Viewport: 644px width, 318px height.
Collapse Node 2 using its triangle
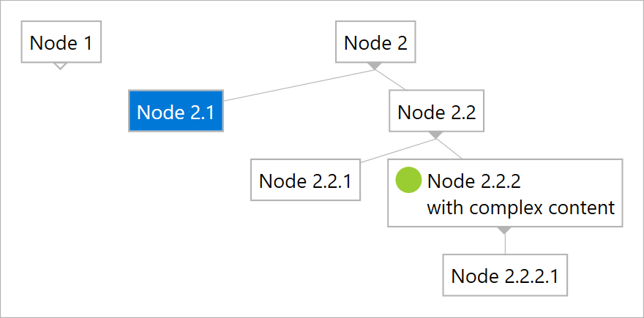pos(375,66)
